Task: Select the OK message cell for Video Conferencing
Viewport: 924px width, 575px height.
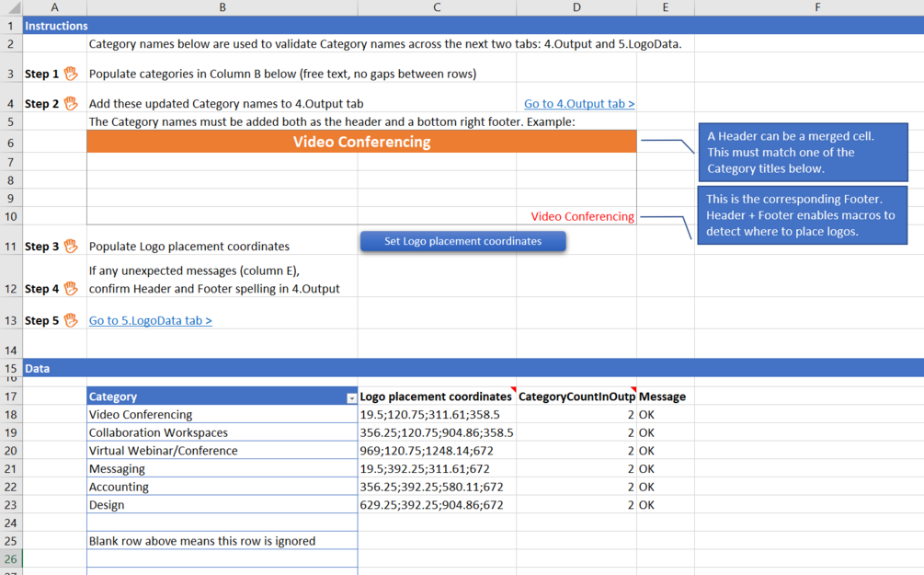Action: [x=666, y=415]
